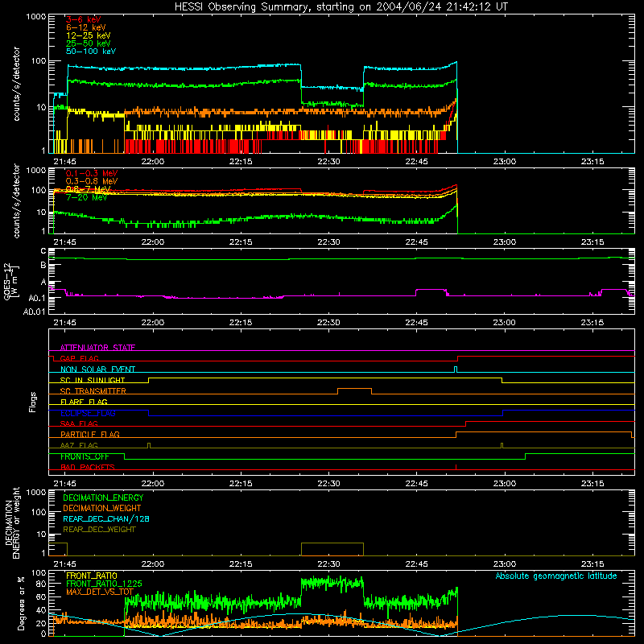Click the REAR_DEC_CHAN/128 legend label
The image size is (644, 644).
(106, 518)
